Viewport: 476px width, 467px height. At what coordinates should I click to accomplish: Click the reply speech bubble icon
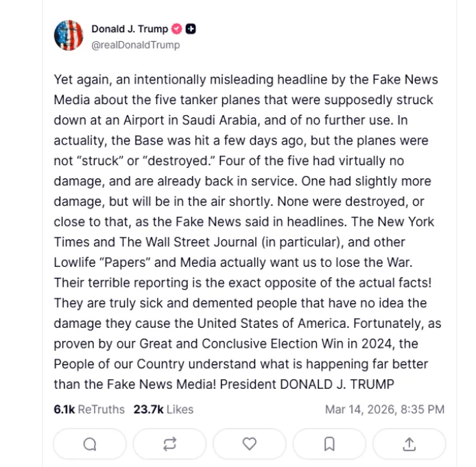tap(90, 444)
